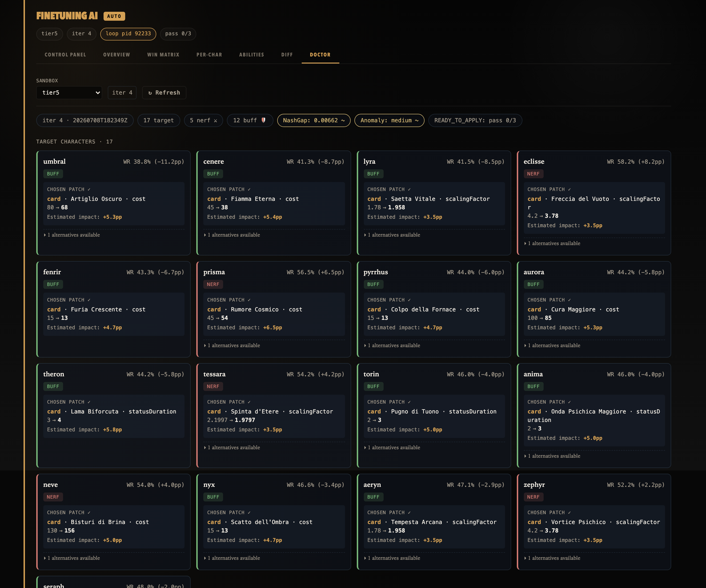Click Artiglio Oscuro card patch text
This screenshot has height=588, width=706.
pos(96,199)
